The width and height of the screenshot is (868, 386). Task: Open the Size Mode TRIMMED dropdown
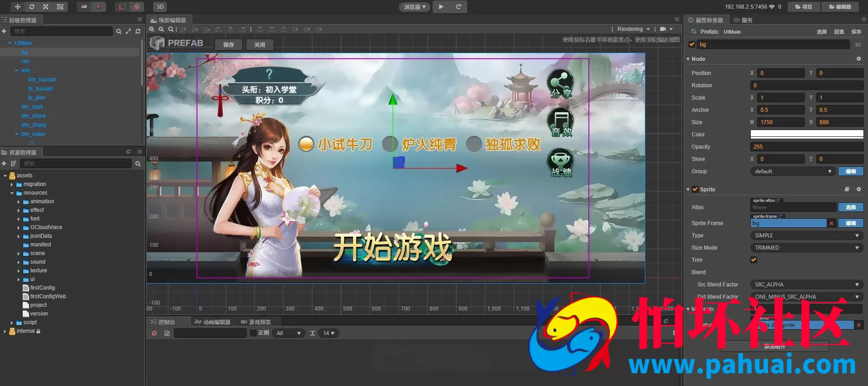coord(807,248)
